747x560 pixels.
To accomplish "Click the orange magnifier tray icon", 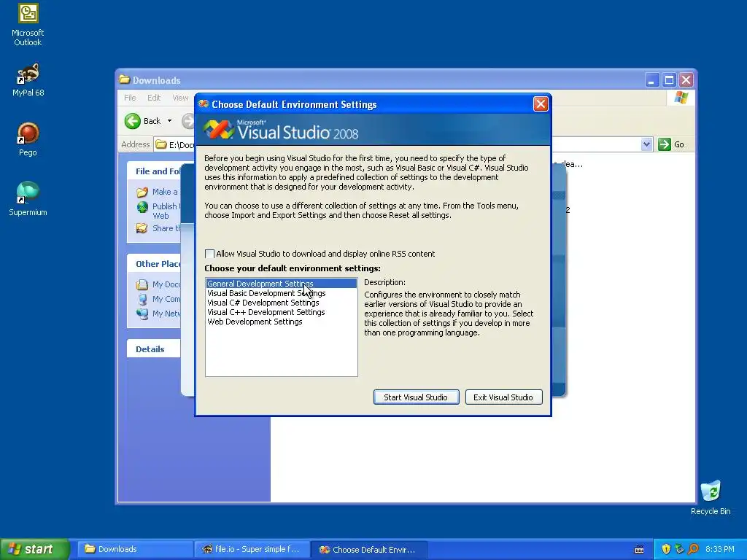I will [693, 549].
